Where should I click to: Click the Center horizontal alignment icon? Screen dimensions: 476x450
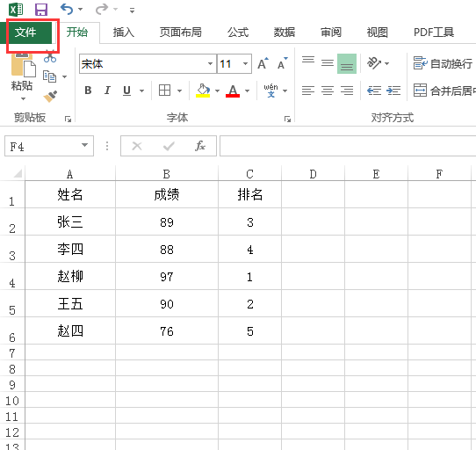328,91
